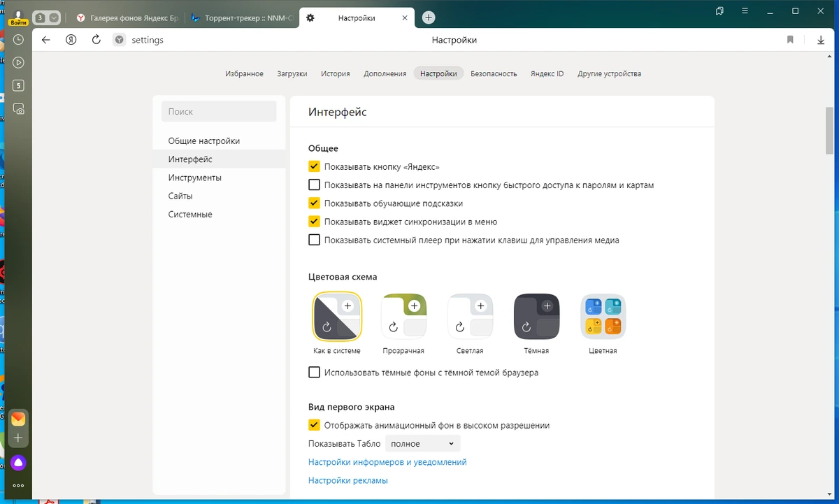The height and width of the screenshot is (504, 839).
Task: Open Настройки рекламы link
Action: [x=348, y=480]
